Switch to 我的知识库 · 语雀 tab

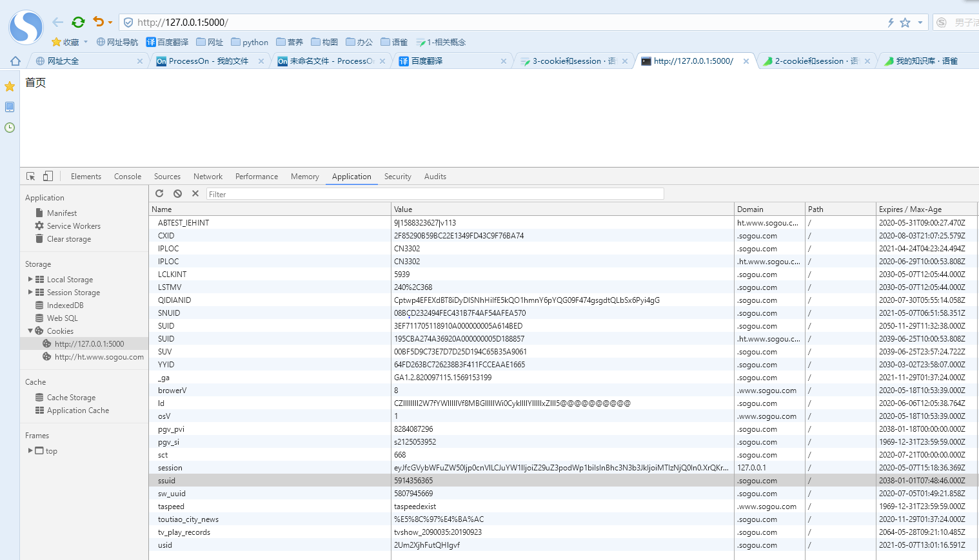point(927,61)
